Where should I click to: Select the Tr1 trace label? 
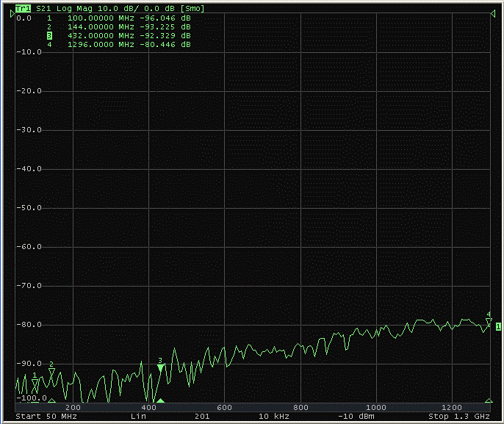coord(24,7)
